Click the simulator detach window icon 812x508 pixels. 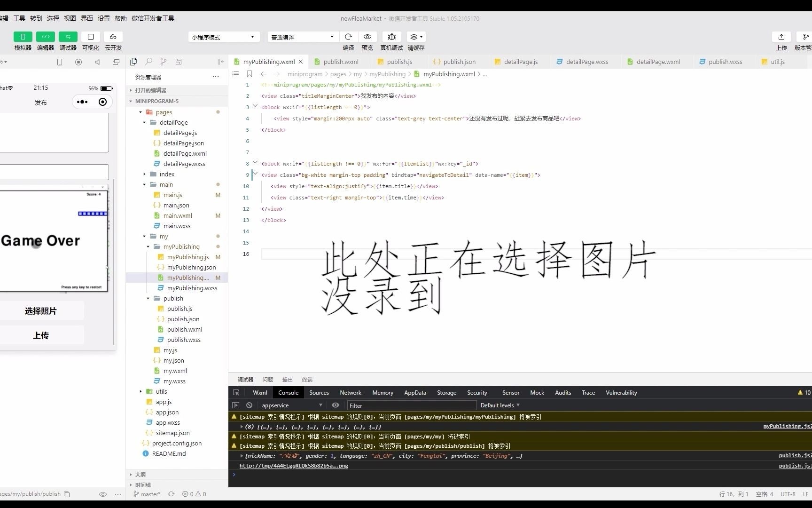(116, 62)
